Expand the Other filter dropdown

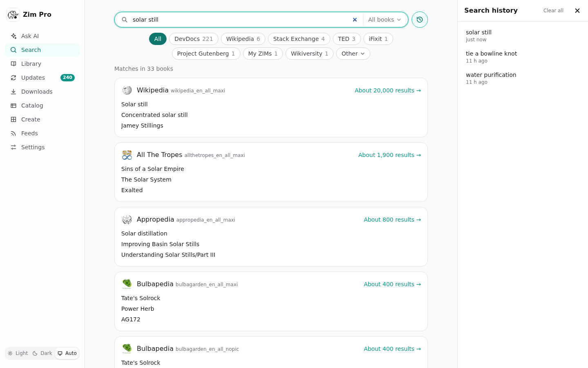(x=353, y=54)
